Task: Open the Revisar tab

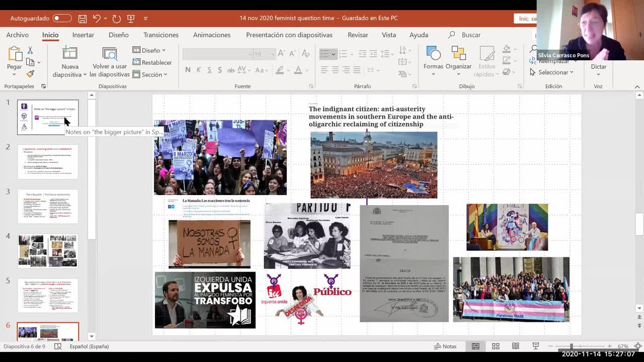Action: coord(358,35)
